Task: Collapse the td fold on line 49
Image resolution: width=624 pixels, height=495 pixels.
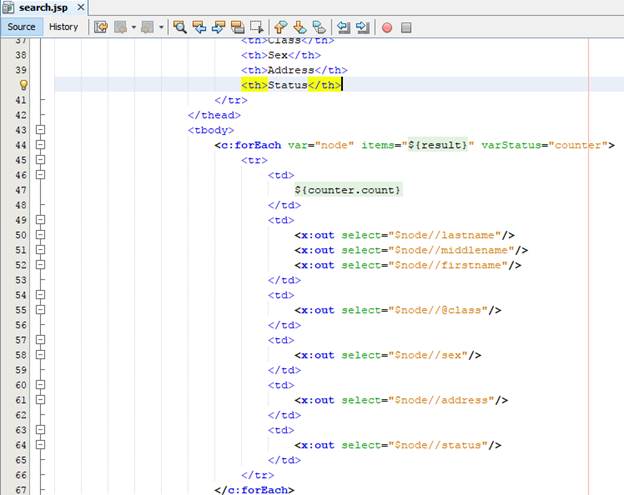Action: pos(40,220)
